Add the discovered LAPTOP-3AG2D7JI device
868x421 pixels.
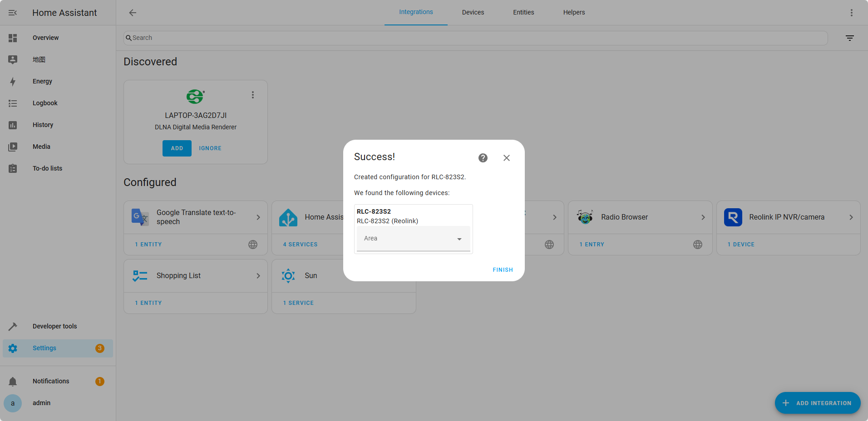(177, 148)
